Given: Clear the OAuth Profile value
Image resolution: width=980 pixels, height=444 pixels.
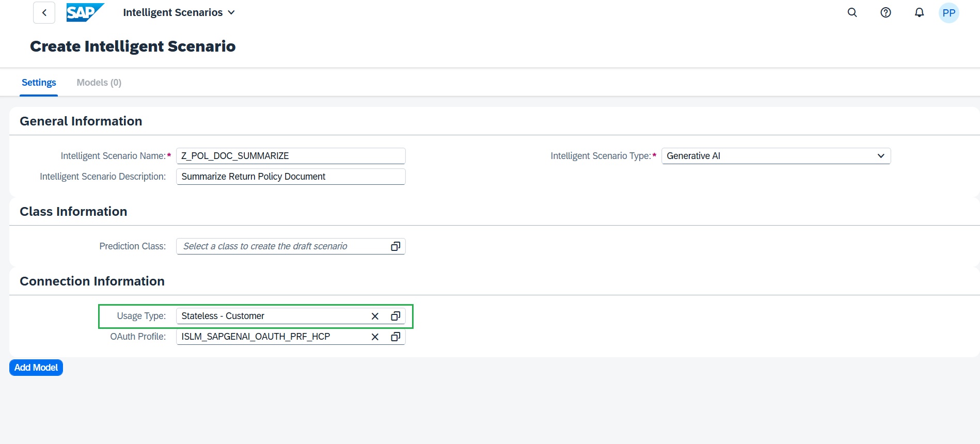Looking at the screenshot, I should [x=375, y=337].
